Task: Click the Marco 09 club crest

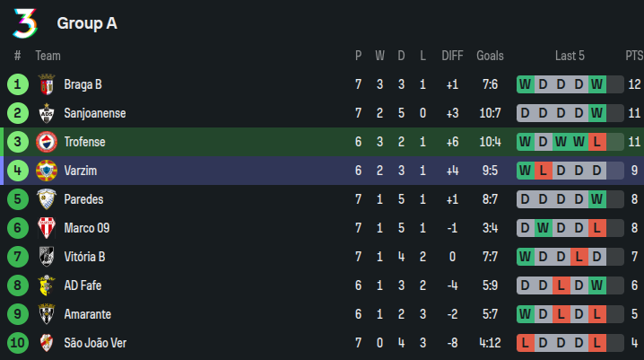Action: click(47, 228)
